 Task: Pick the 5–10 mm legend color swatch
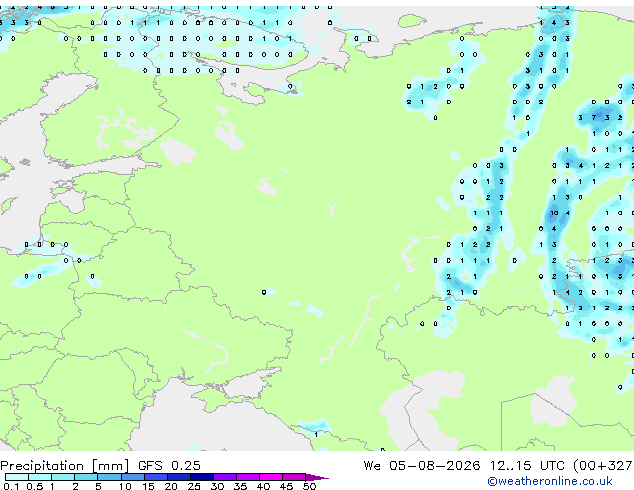point(109,477)
